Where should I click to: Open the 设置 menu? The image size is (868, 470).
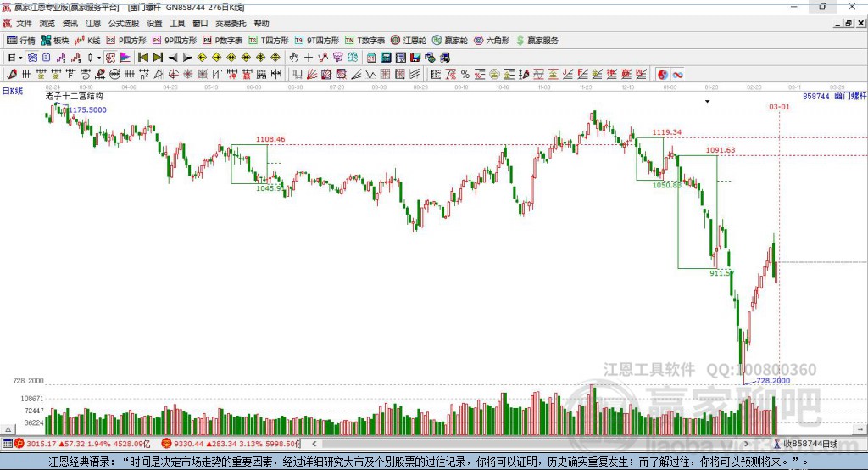pyautogui.click(x=154, y=23)
